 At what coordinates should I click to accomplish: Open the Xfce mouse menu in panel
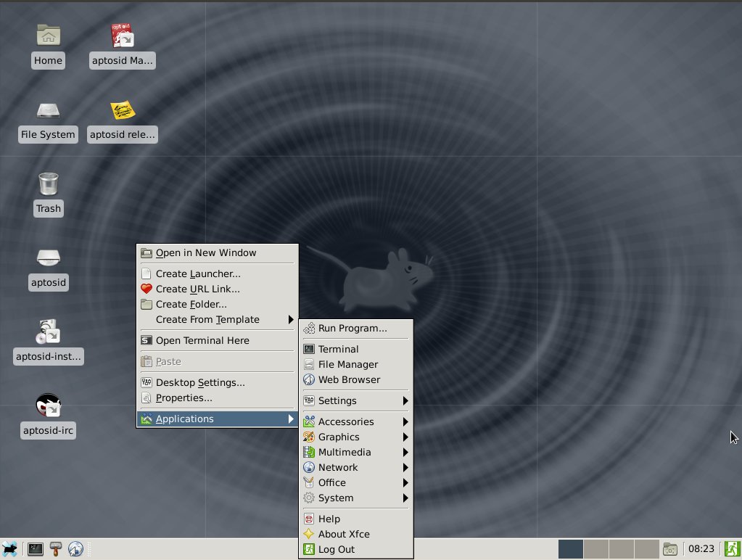tap(9, 549)
